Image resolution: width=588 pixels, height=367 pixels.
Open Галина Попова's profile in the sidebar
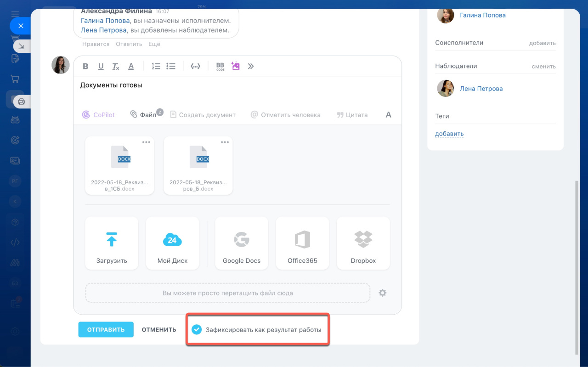tap(483, 15)
